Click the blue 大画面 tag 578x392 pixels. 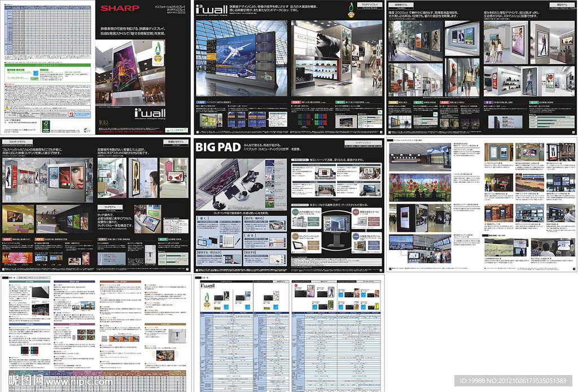pyautogui.click(x=200, y=103)
